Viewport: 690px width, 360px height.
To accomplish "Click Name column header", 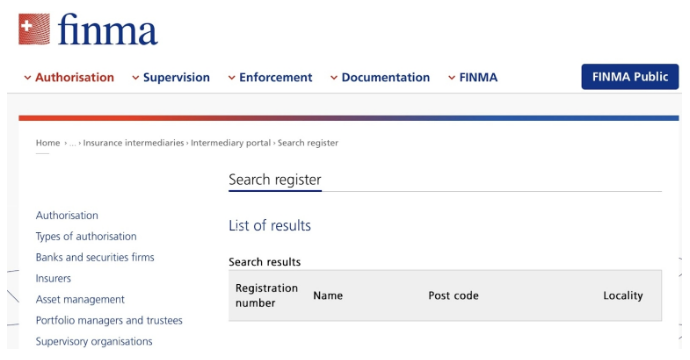I will (x=328, y=295).
